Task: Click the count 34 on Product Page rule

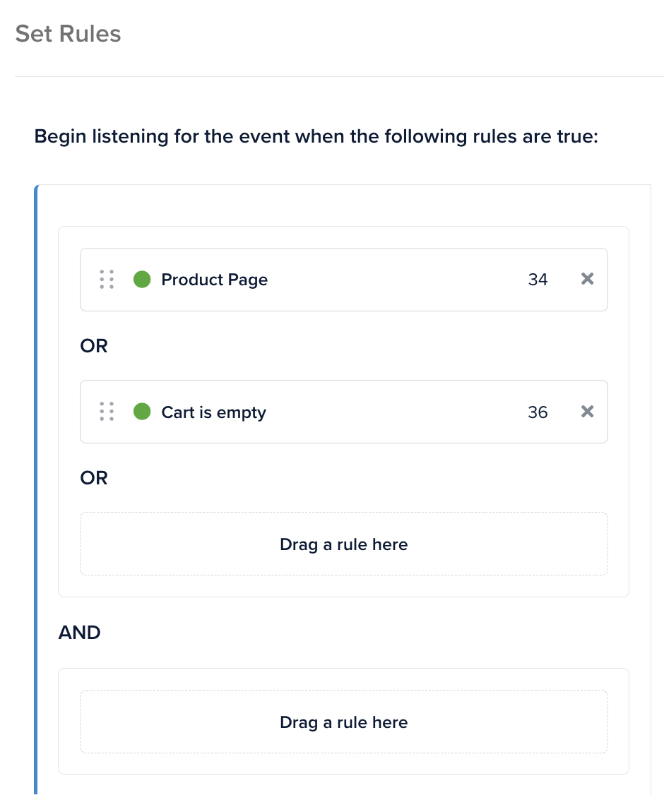Action: coord(538,280)
